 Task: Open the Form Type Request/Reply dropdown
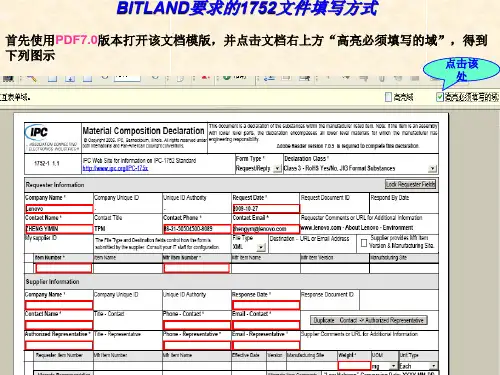277,169
